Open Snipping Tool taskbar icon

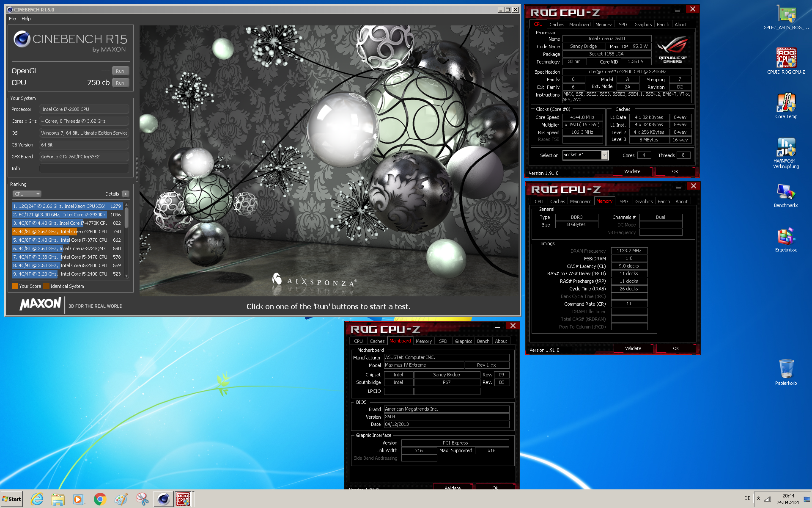[142, 499]
